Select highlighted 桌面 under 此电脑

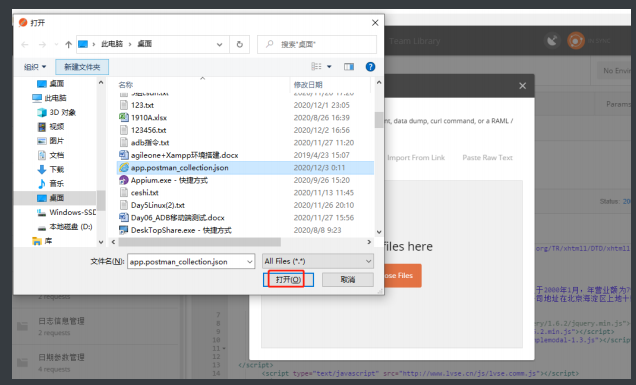click(55, 198)
